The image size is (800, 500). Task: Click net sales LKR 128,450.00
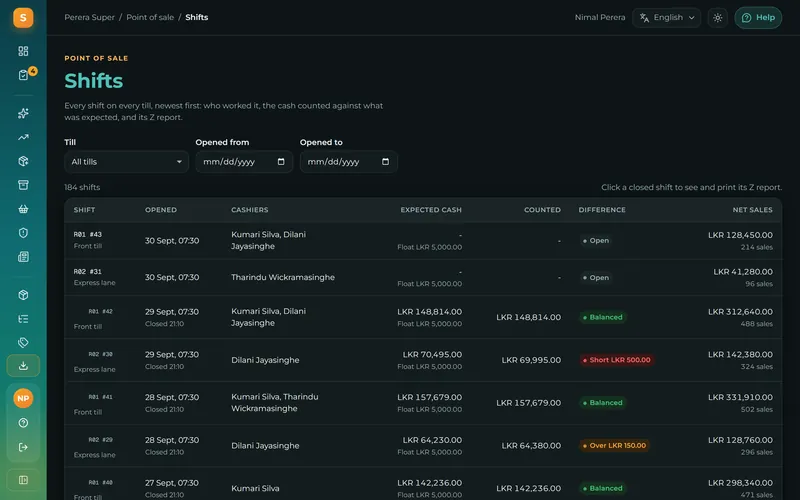coord(740,235)
